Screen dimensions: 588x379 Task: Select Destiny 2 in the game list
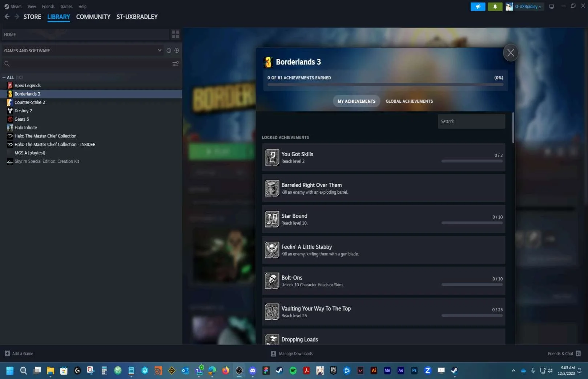tap(92, 111)
